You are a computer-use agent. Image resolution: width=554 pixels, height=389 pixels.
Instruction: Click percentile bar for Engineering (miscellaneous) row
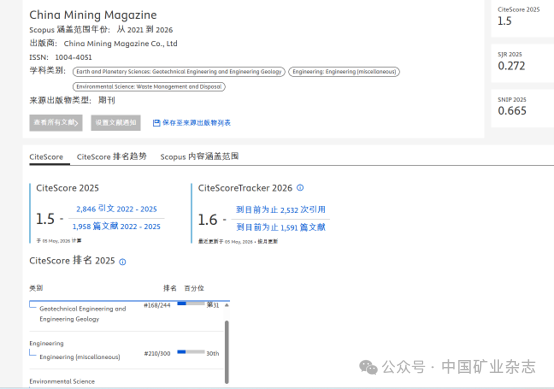[x=191, y=352]
